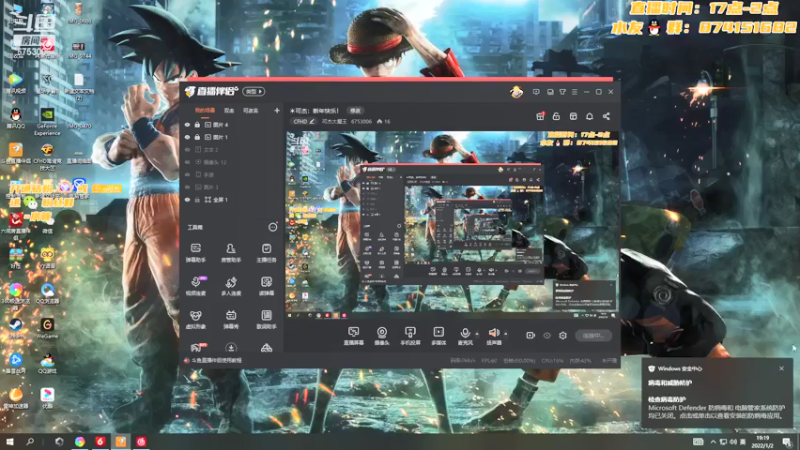The width and height of the screenshot is (800, 450).
Task: Open the download icon in toolbox bottom row
Action: click(231, 348)
